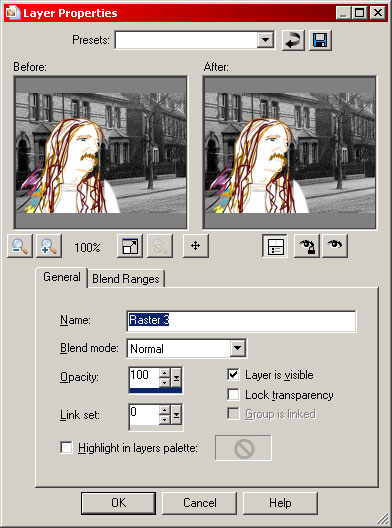392x528 pixels.
Task: Uncheck the Layer is visible checkbox
Action: pos(233,375)
